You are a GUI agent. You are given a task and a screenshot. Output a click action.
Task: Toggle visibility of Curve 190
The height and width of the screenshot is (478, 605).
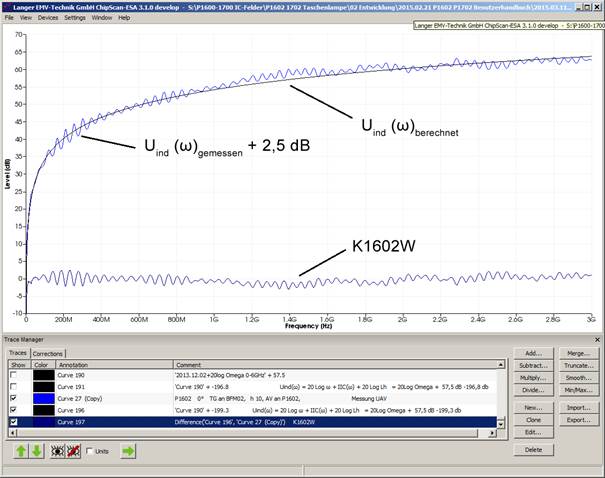coord(14,375)
